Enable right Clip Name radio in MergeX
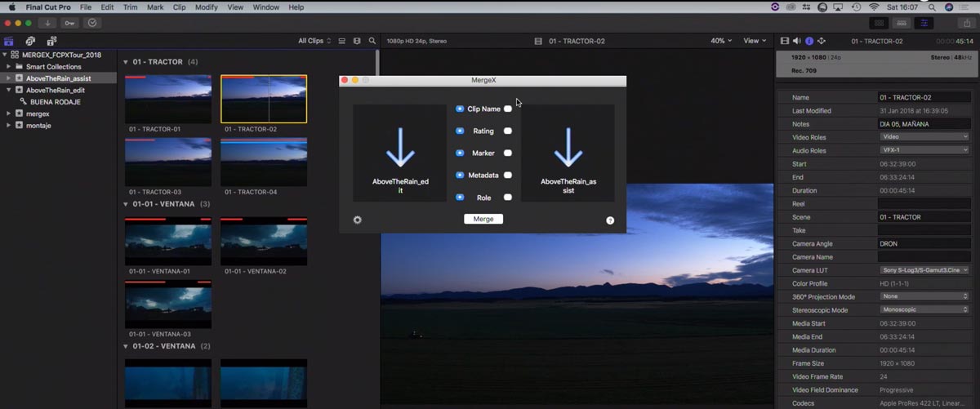 pos(508,109)
